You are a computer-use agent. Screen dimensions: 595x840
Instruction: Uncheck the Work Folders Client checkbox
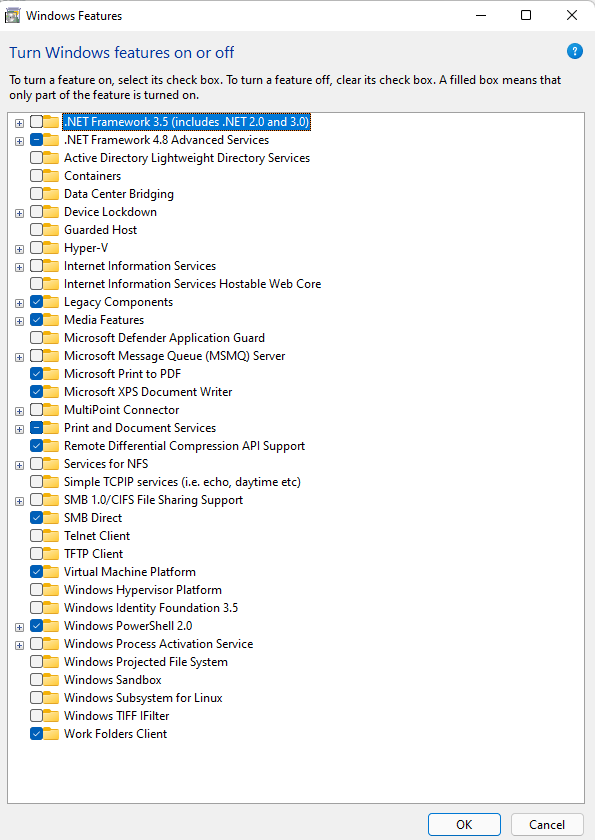pyautogui.click(x=36, y=734)
